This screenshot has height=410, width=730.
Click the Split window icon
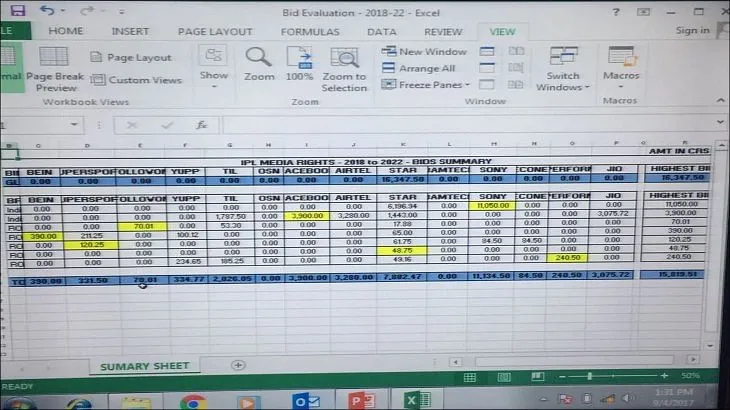coord(487,51)
